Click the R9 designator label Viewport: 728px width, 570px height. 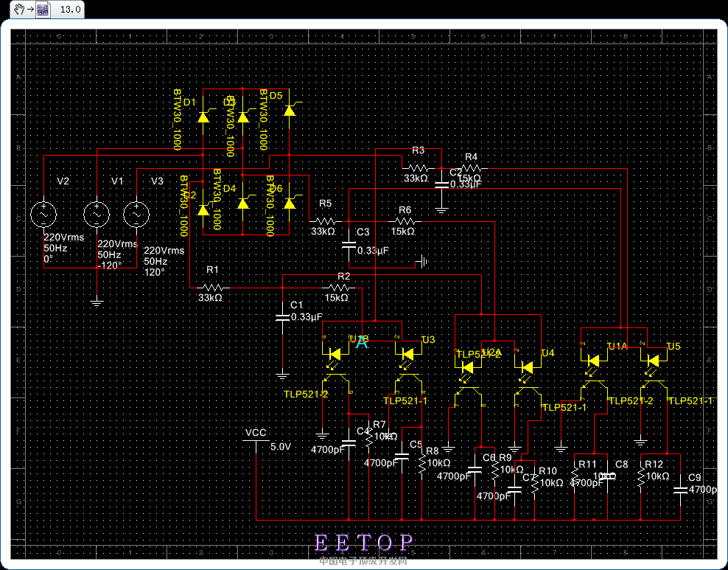tap(505, 458)
